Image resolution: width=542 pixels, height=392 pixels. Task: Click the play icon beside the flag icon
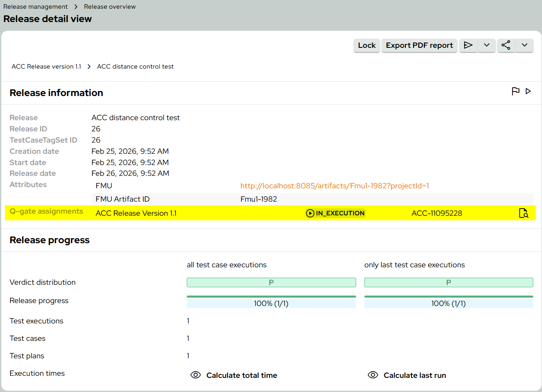tap(528, 91)
